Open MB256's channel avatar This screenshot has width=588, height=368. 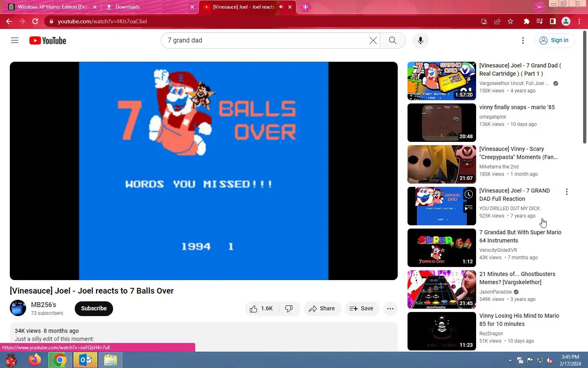(x=18, y=308)
